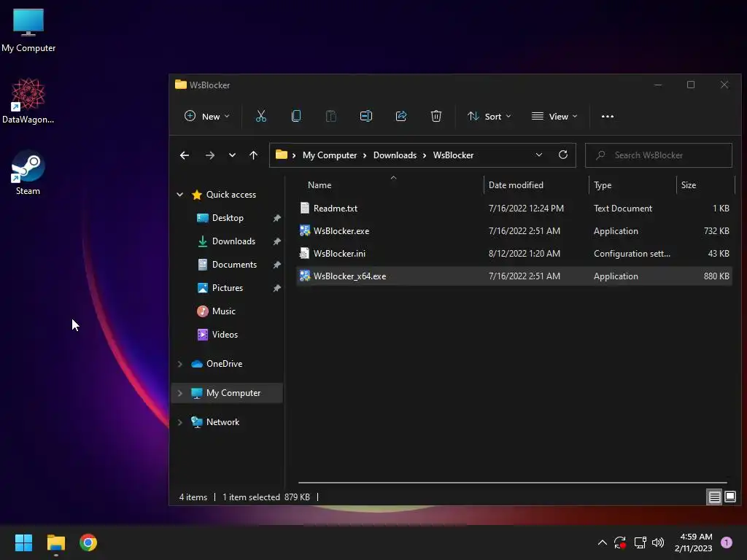Click 880 KB size cell

pos(716,276)
